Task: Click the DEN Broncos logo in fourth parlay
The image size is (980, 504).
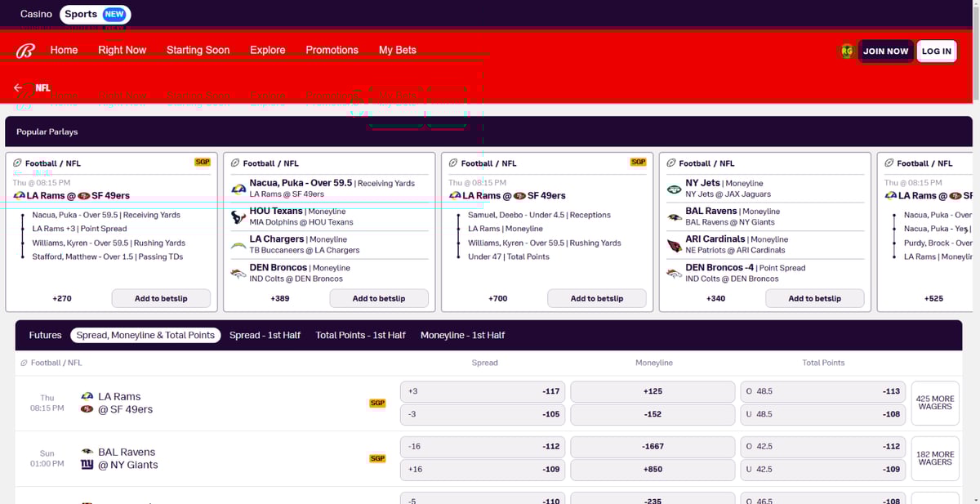Action: tap(675, 274)
